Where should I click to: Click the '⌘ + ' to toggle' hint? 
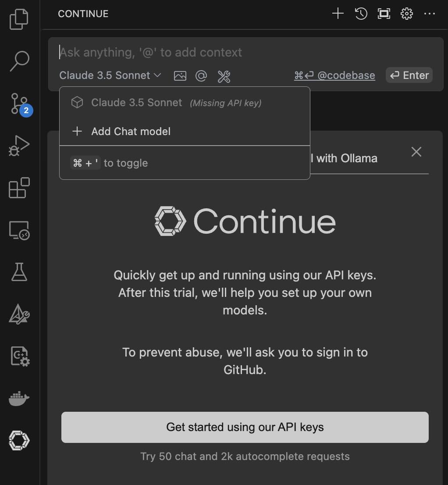tap(109, 163)
